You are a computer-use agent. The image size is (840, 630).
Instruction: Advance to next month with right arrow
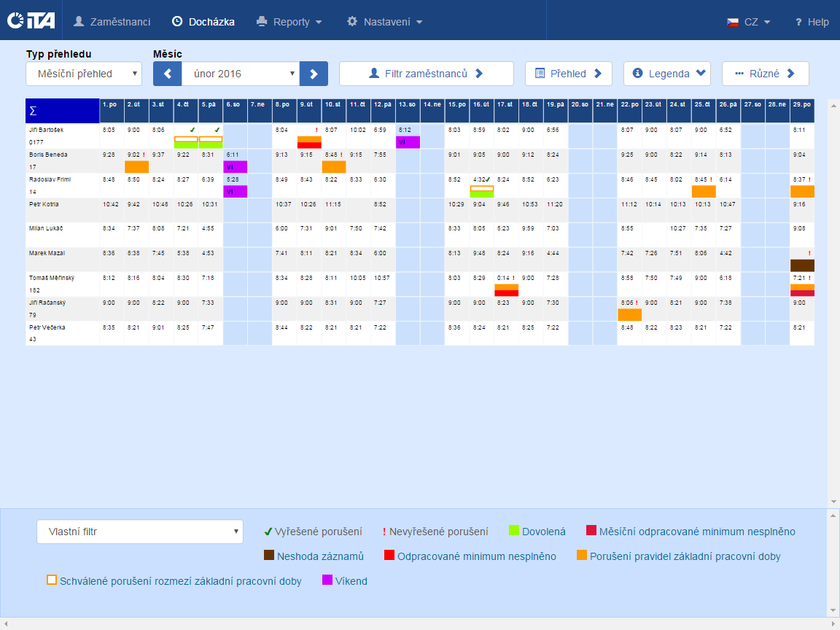(x=314, y=74)
